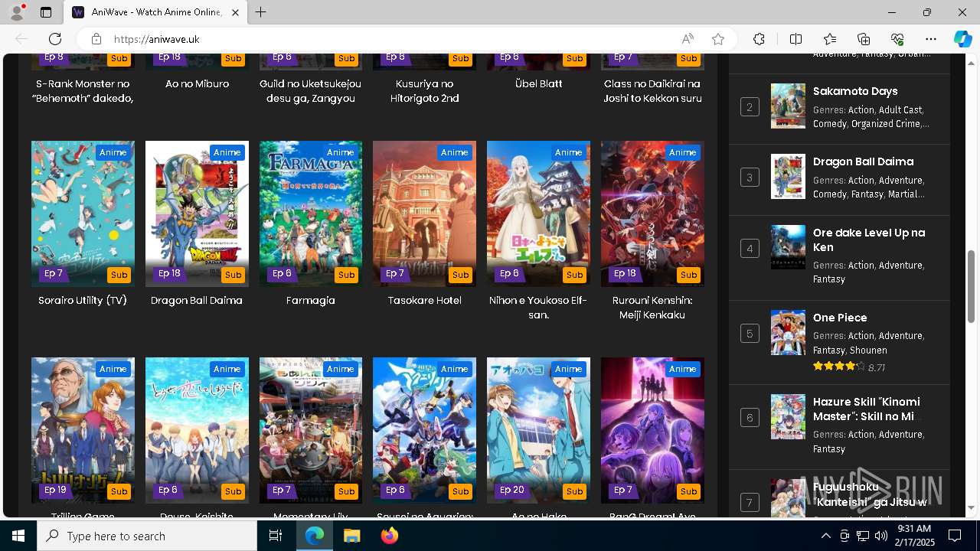View site information lock icon
Image resolution: width=980 pixels, height=551 pixels.
[96, 39]
